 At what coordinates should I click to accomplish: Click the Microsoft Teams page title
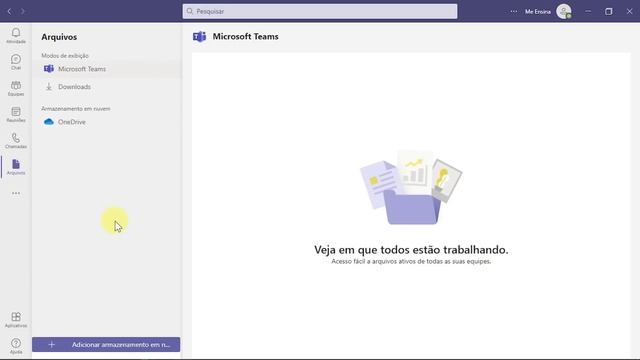pos(245,36)
